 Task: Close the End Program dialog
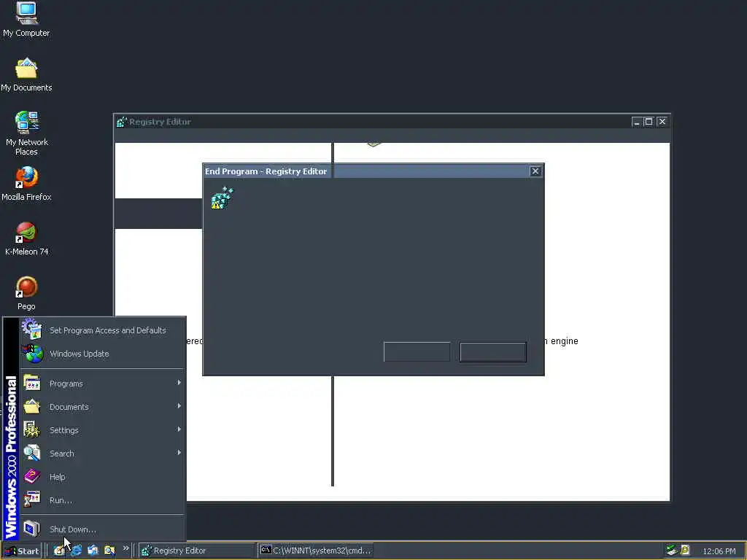pyautogui.click(x=535, y=171)
